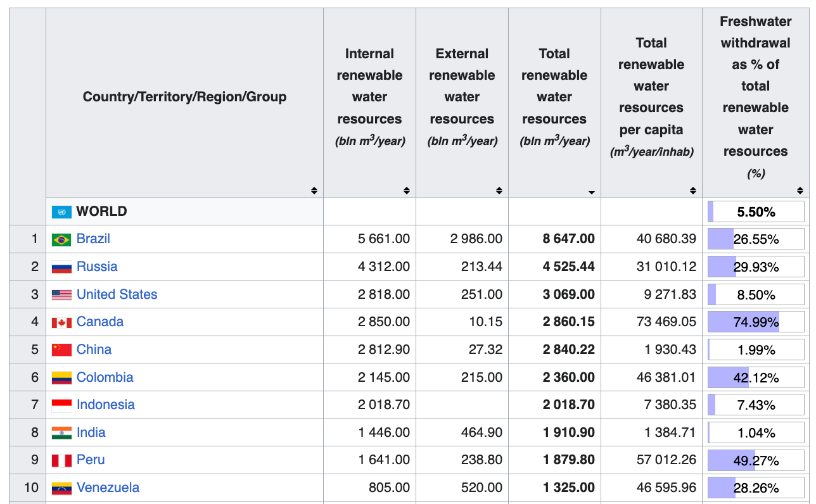The height and width of the screenshot is (504, 816).
Task: Click the Canada flag icon
Action: coord(61,322)
